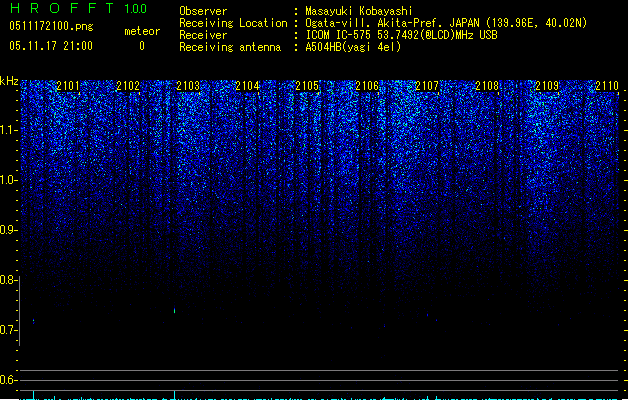The width and height of the screenshot is (629, 400).
Task: Click the Receiving antenna label
Action: (230, 47)
